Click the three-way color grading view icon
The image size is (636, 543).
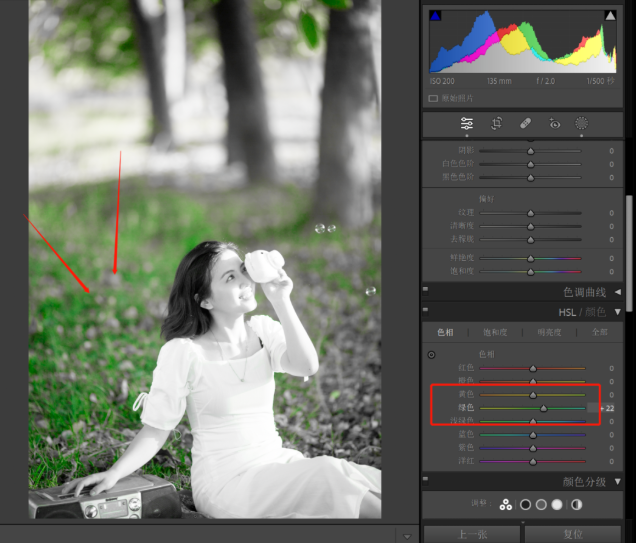pos(505,504)
